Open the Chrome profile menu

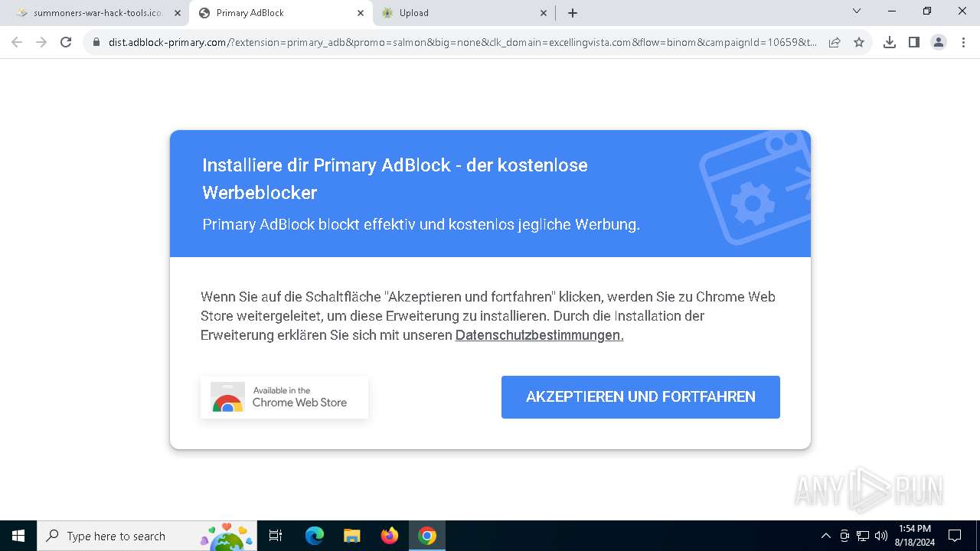pos(938,42)
